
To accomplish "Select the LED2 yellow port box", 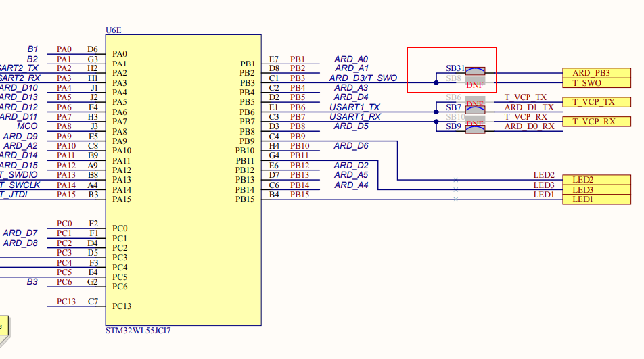I will point(597,180).
